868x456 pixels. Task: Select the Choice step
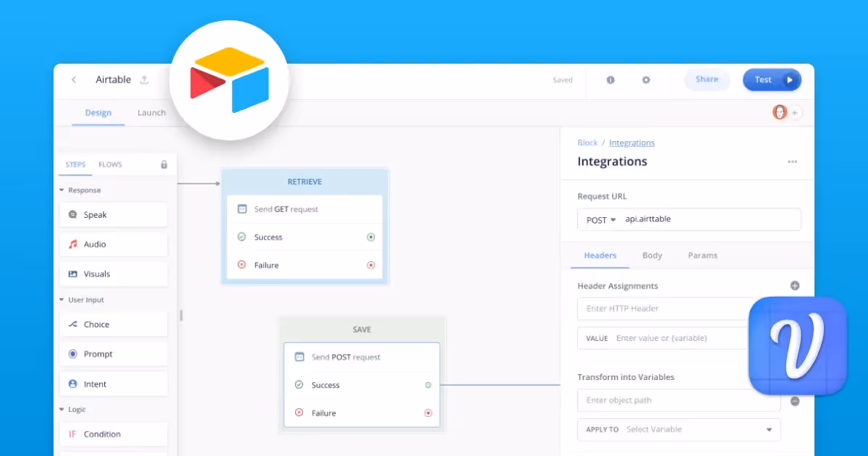tap(114, 325)
